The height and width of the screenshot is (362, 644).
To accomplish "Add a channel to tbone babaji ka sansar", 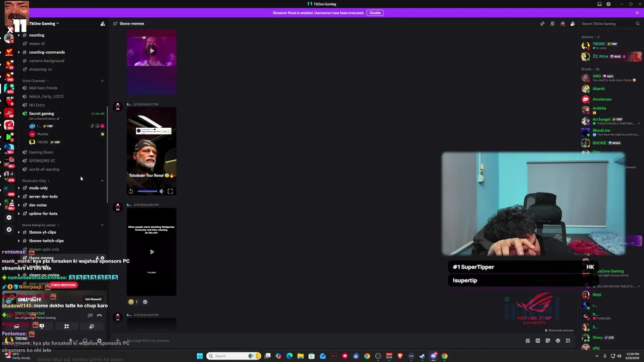I will [x=102, y=225].
